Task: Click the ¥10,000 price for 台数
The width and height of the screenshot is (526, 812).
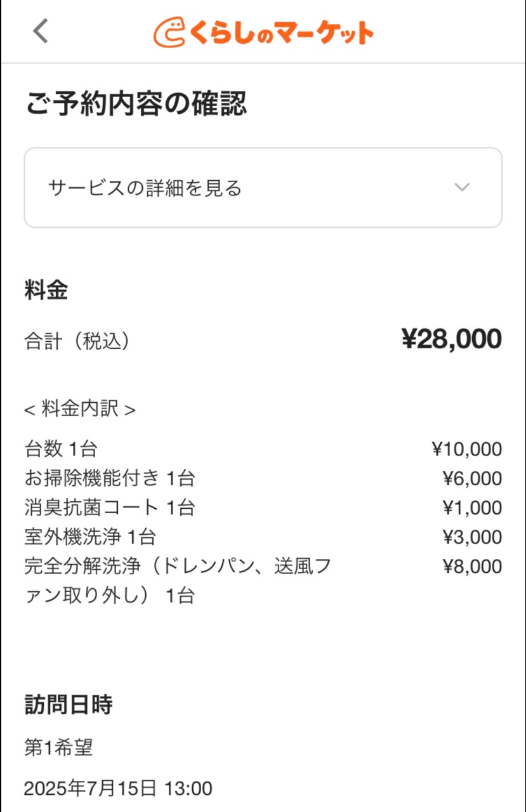Action: [x=466, y=449]
